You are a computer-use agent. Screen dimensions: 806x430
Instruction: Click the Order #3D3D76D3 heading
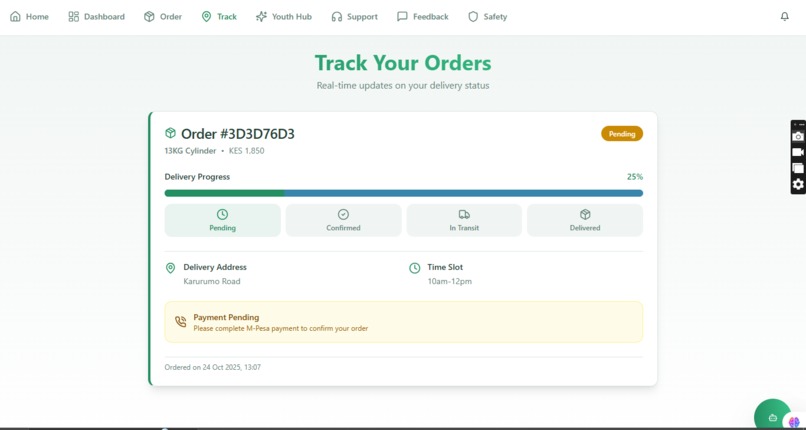238,134
